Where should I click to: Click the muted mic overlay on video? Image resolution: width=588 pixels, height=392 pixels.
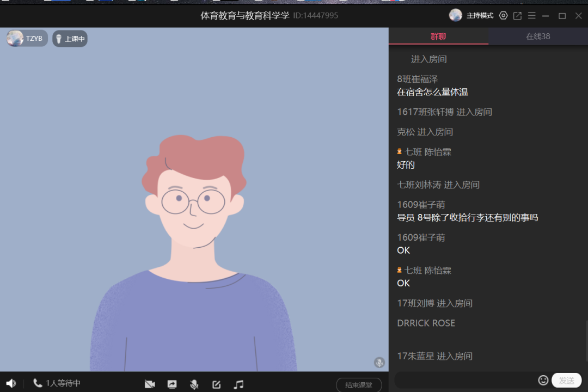[x=379, y=363]
